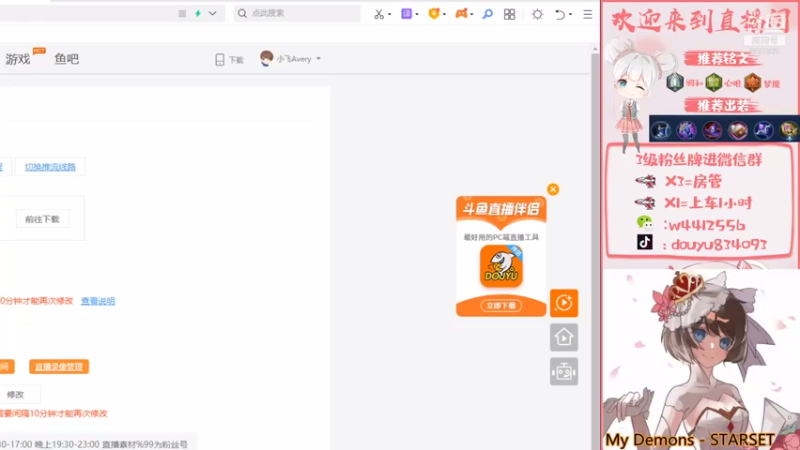Click the first item icon under 推荐出装
Screen dimensions: 800x450
pyautogui.click(x=661, y=130)
